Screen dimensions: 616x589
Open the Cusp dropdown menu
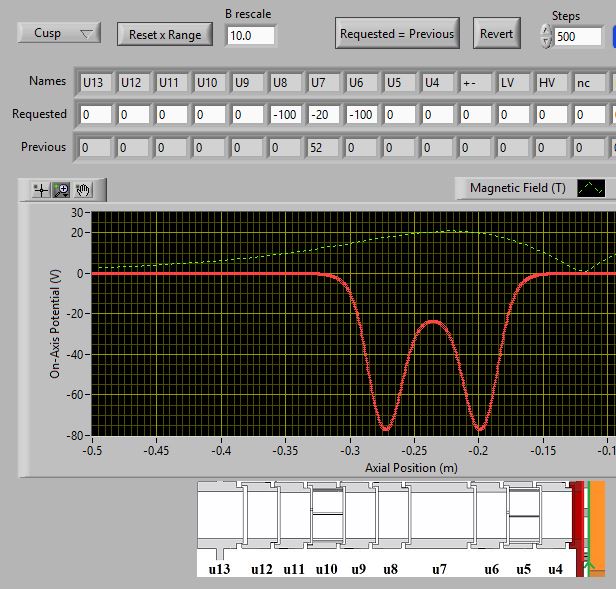(59, 33)
